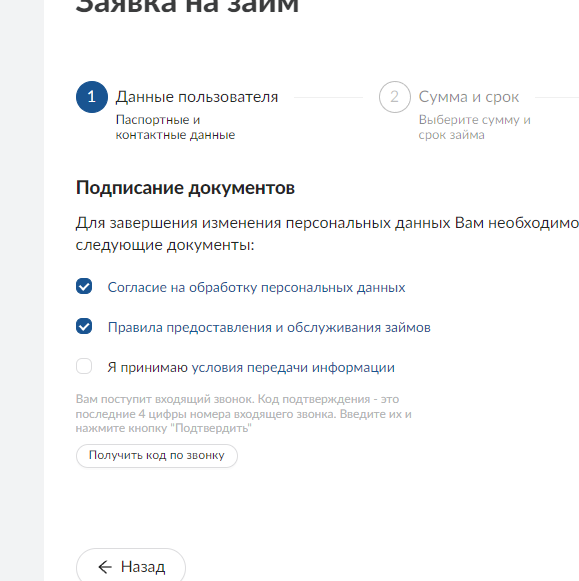Viewport: 579px width, 581px height.
Task: Select step 2 circle icon
Action: click(x=395, y=97)
